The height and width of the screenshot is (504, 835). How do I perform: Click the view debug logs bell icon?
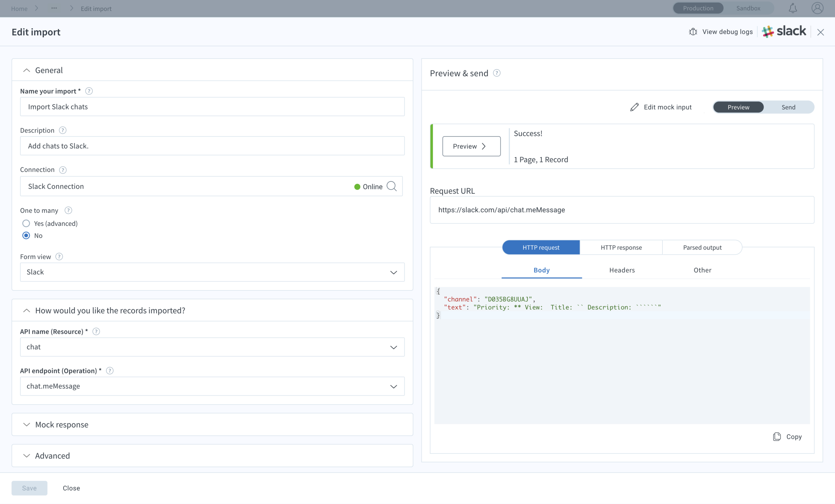(693, 32)
